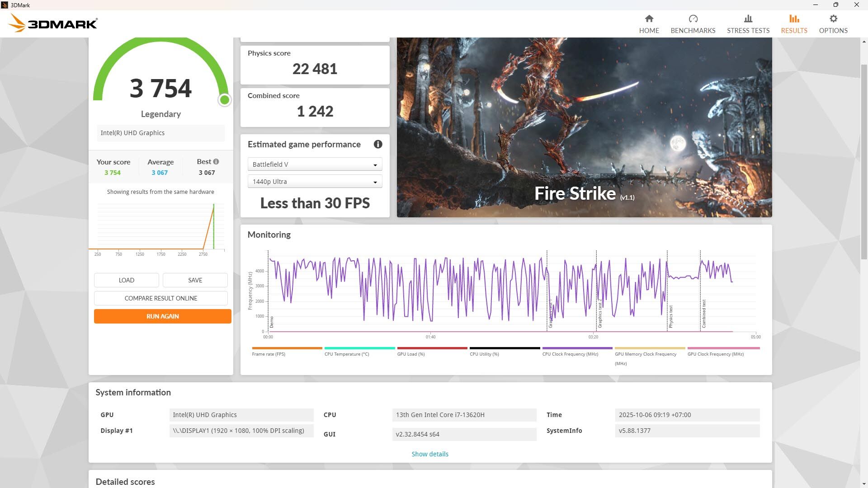Open Options with the gear icon

coord(833,19)
